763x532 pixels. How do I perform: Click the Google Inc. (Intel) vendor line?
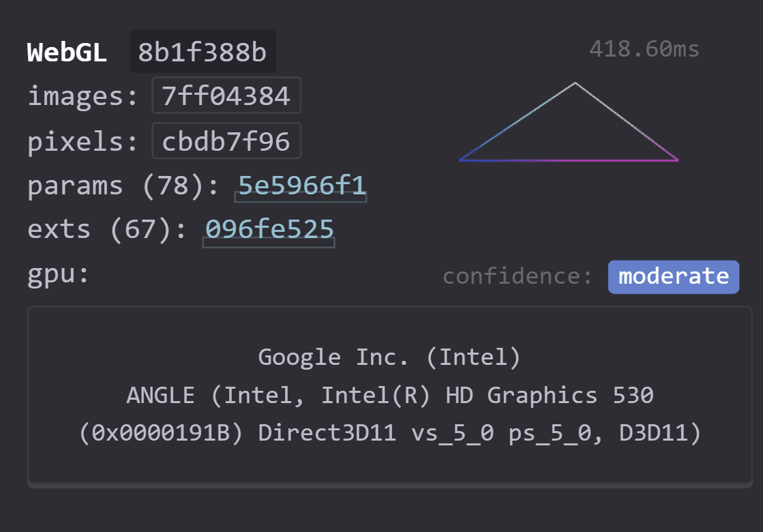tap(389, 357)
